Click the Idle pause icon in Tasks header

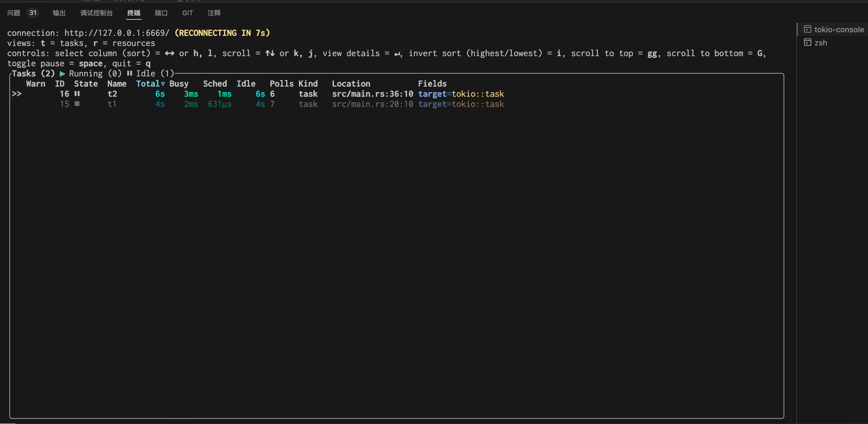[129, 74]
